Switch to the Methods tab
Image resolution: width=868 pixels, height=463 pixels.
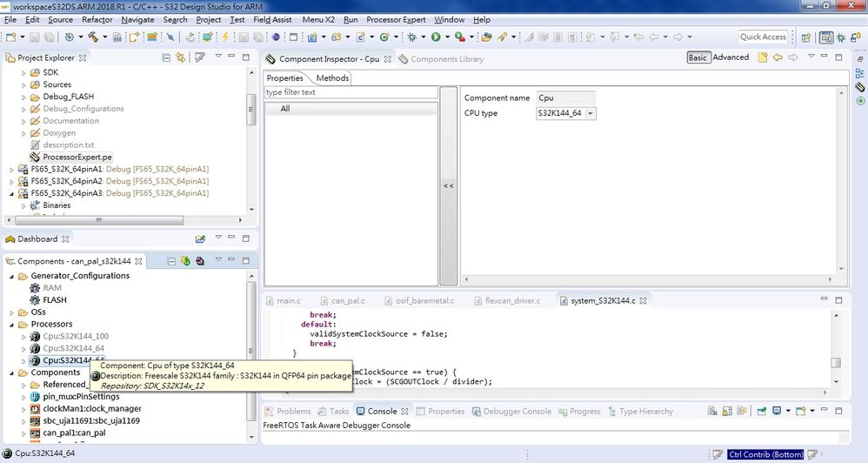point(332,78)
